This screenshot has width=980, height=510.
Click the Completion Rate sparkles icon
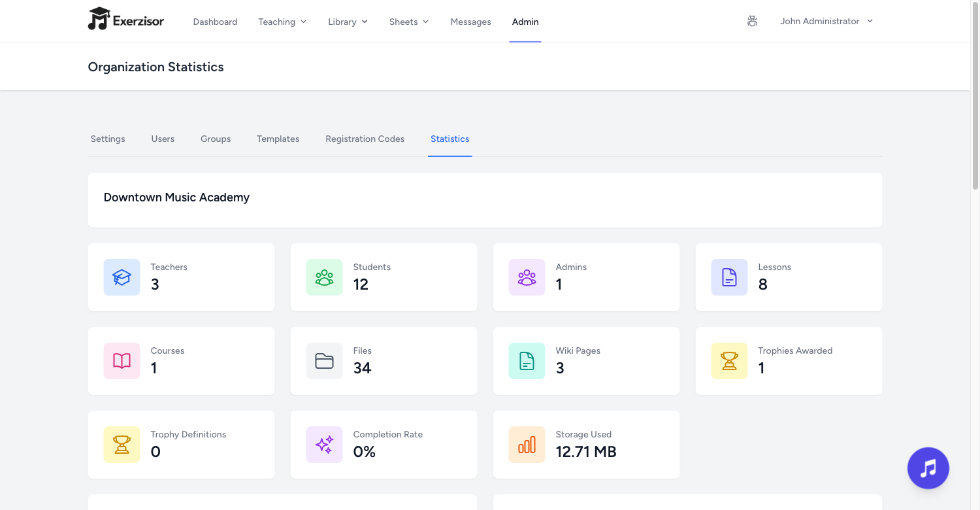[x=324, y=445]
